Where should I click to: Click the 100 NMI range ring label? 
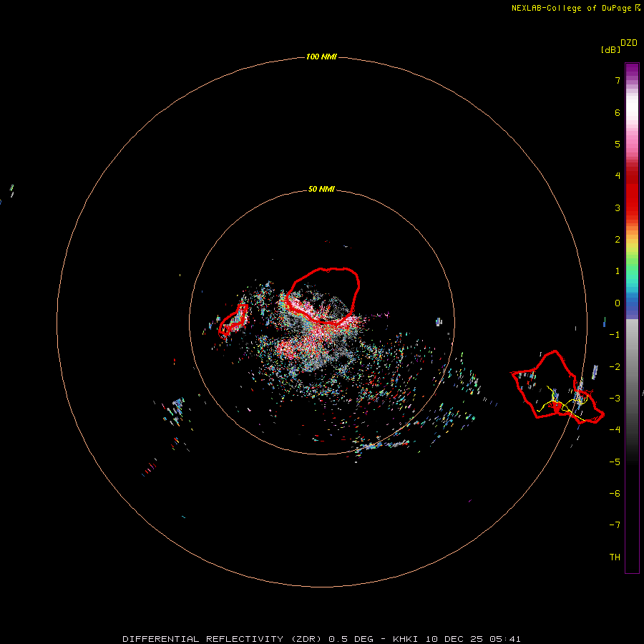321,57
